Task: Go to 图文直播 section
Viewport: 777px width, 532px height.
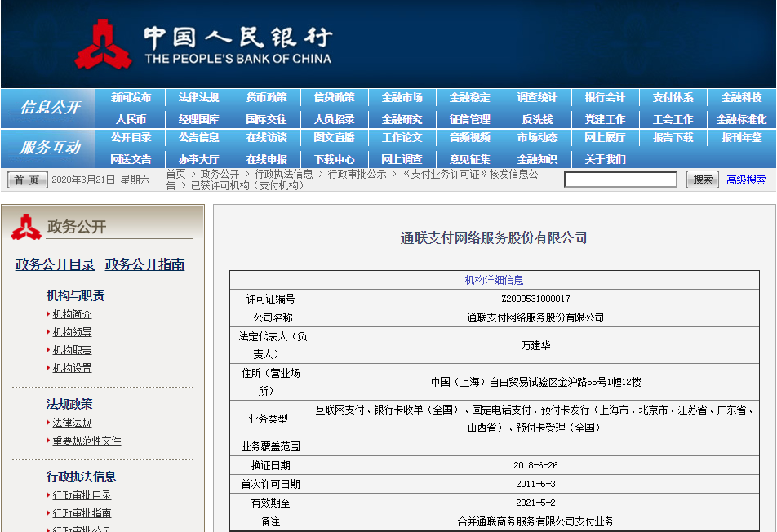Action: (335, 137)
